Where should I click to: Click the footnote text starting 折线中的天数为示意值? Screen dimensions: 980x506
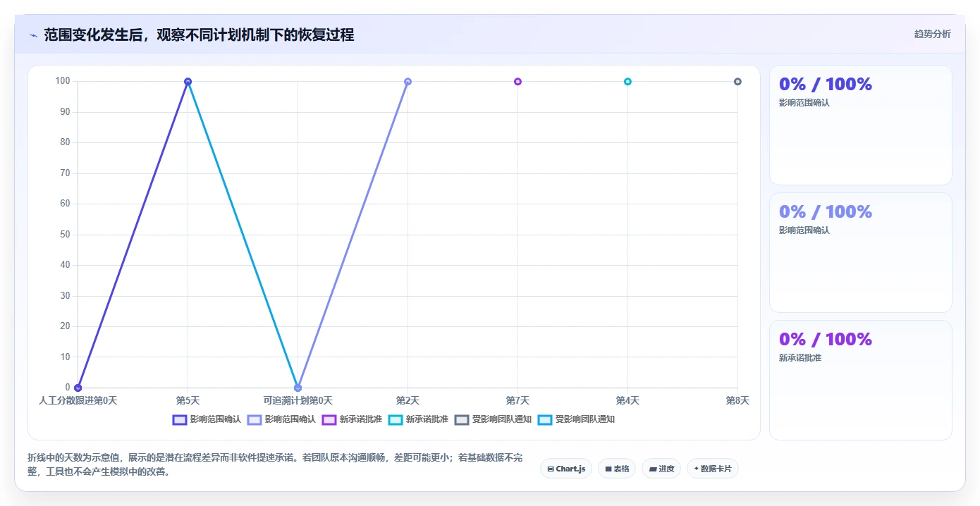point(275,465)
